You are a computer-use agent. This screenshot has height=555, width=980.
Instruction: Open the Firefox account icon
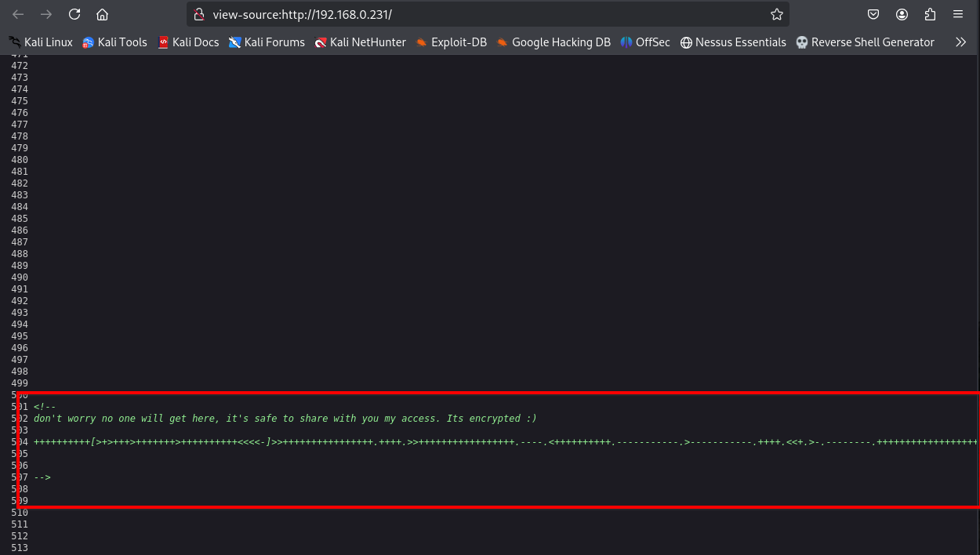[x=902, y=14]
